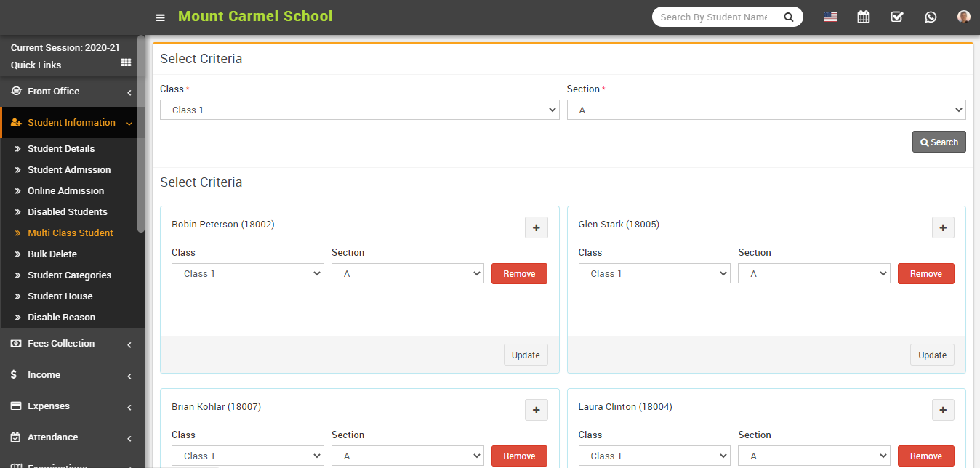
Task: Click the search magnifier in the student search bar
Action: [789, 16]
